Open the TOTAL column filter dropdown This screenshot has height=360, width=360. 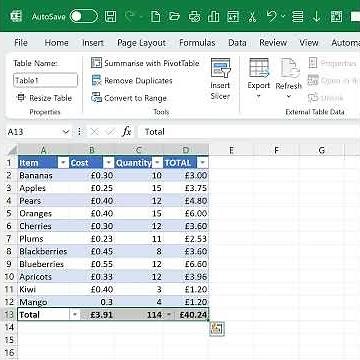(x=203, y=163)
